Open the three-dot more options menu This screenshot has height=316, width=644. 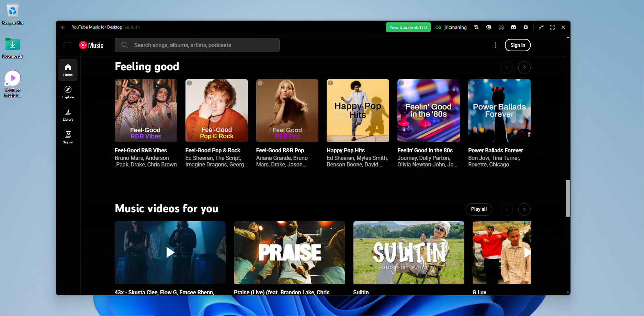(x=495, y=45)
